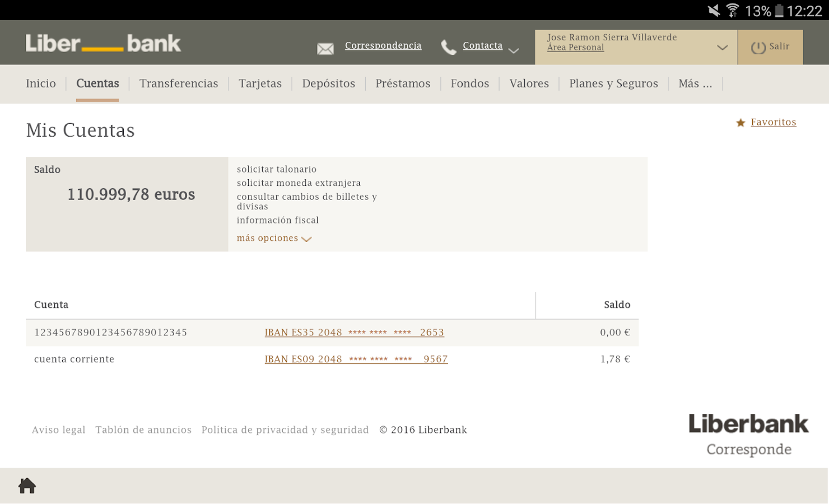Go home using the house icon
This screenshot has height=504, width=829.
tap(27, 486)
